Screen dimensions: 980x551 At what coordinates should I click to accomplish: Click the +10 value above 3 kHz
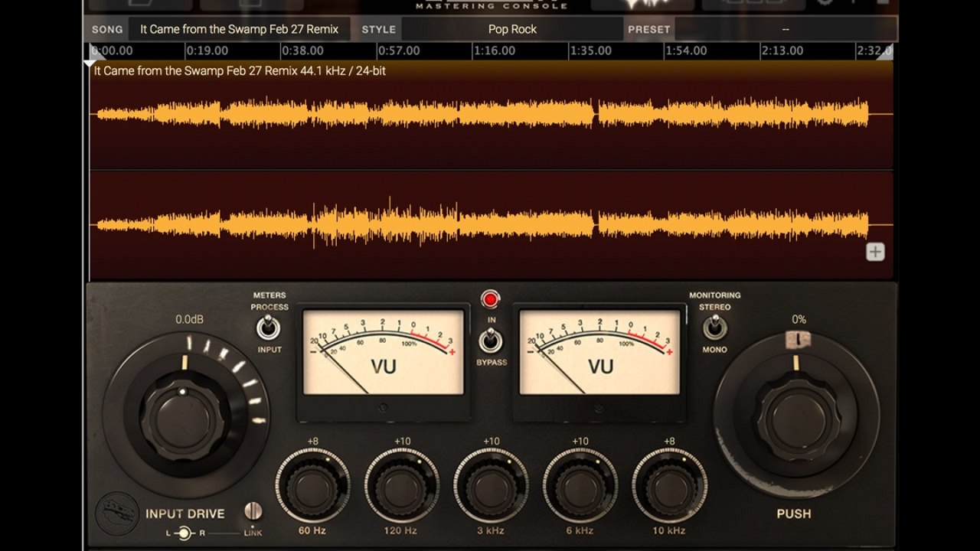click(x=492, y=441)
